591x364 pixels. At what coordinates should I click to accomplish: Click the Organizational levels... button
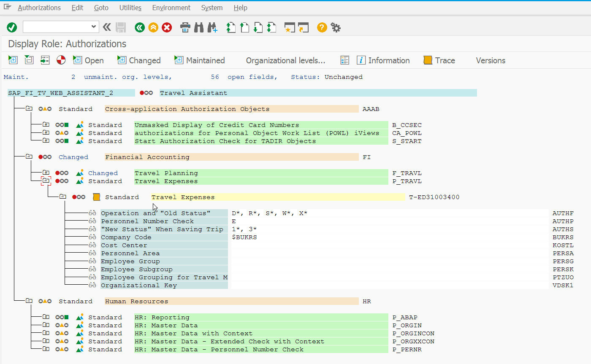[x=286, y=60]
